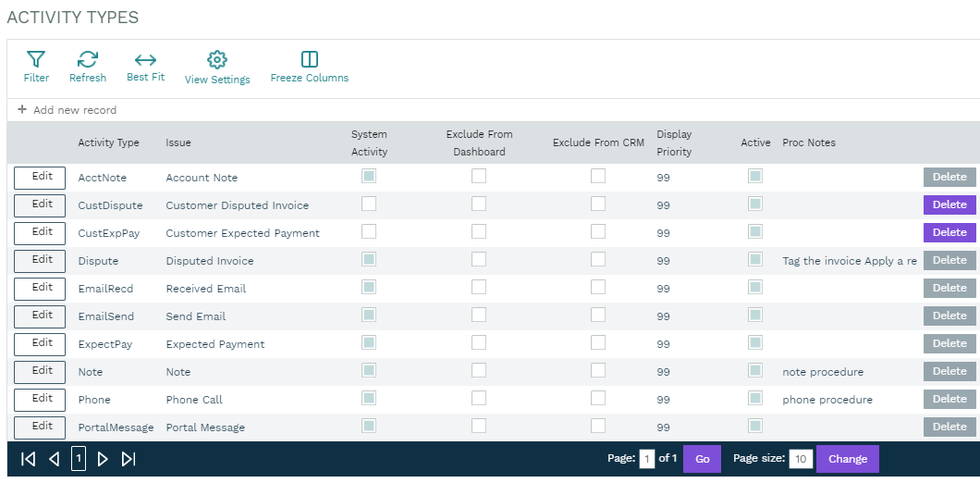The image size is (980, 483).
Task: Sort by Display Priority column header
Action: pyautogui.click(x=674, y=142)
